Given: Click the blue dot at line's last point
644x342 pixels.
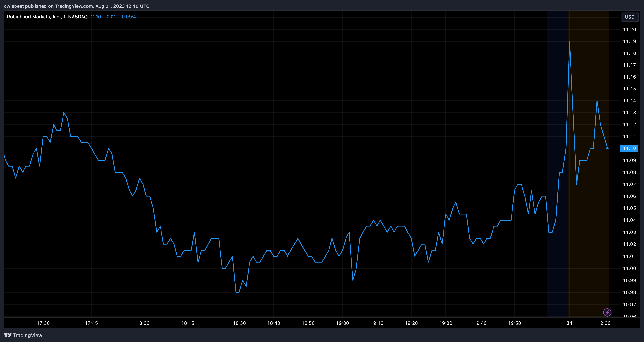Looking at the screenshot, I should pyautogui.click(x=607, y=148).
